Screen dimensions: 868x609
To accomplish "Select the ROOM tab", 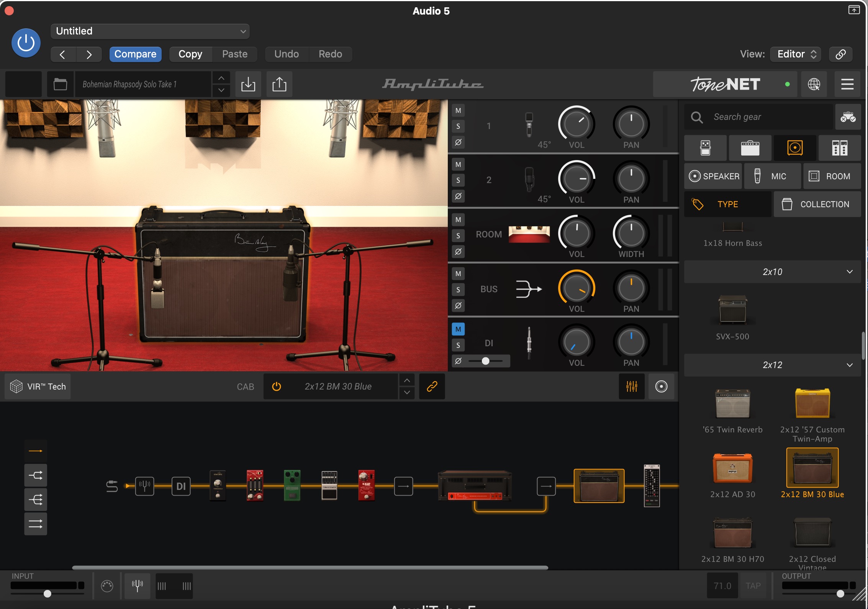I will (x=832, y=176).
